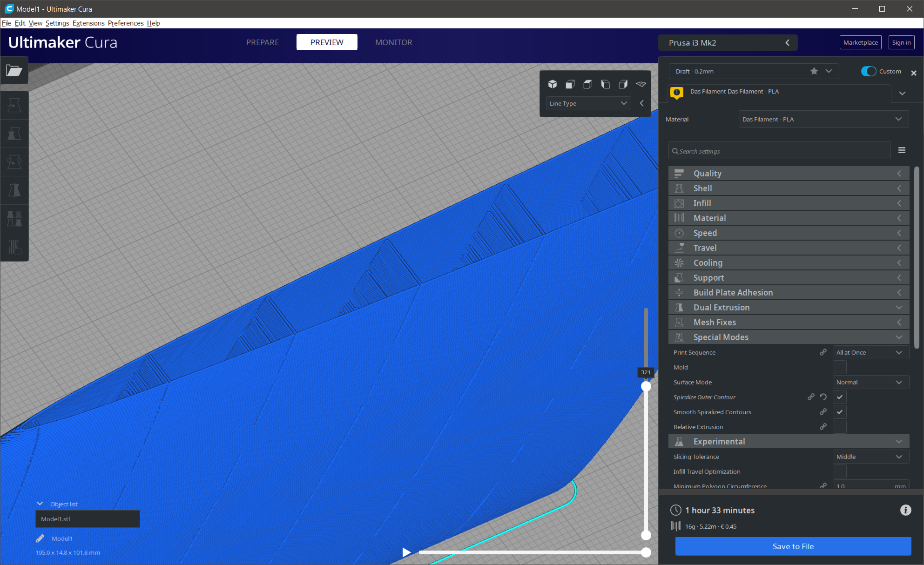Open settings visibility hamburger menu
The image size is (924, 565).
pos(902,150)
